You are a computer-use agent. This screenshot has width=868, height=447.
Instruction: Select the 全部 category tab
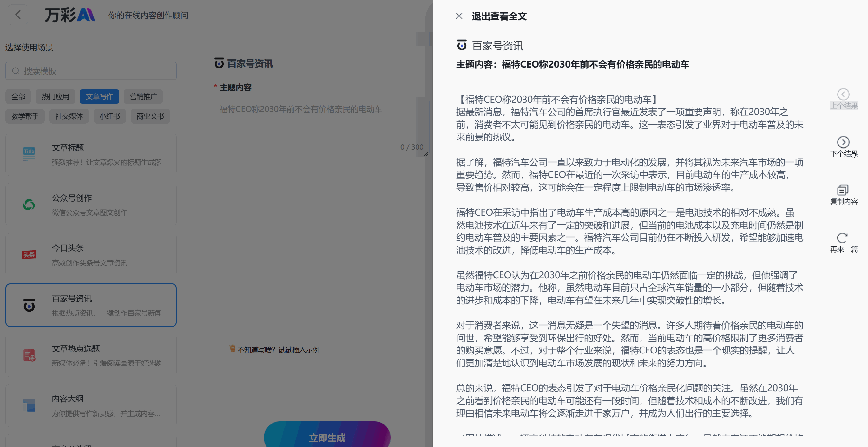click(x=18, y=97)
